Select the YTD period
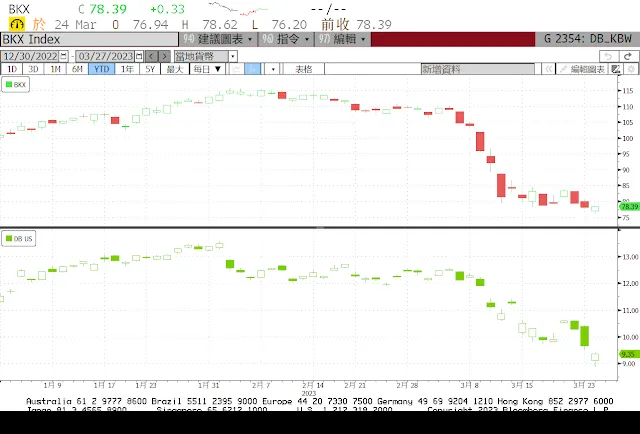 coord(101,69)
